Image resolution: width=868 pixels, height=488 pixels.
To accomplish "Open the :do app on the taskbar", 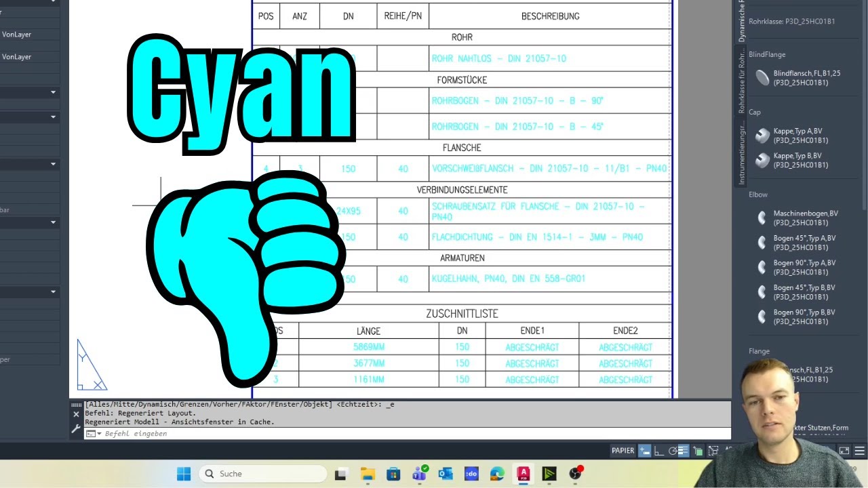I will click(x=471, y=474).
